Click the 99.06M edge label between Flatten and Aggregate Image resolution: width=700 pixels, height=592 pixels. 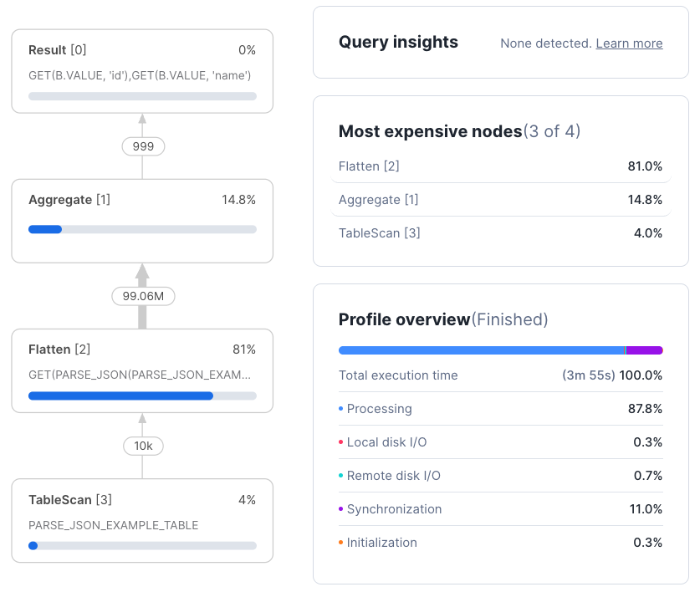coord(143,296)
